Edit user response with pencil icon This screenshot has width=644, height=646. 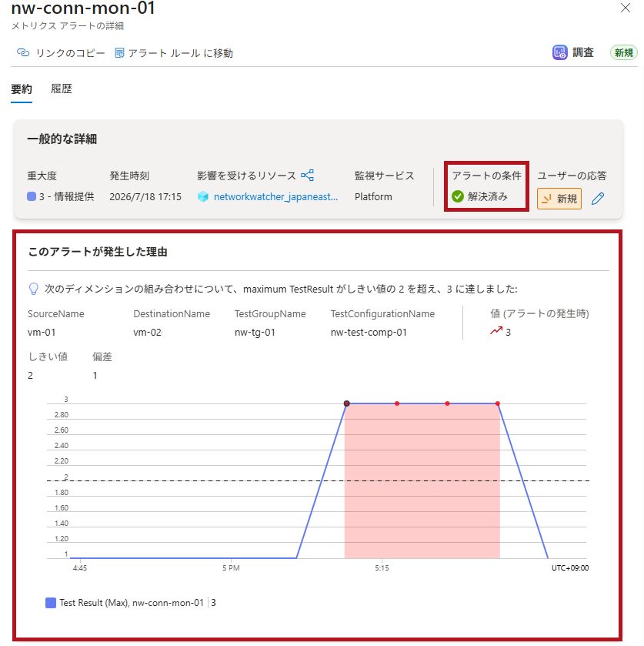pyautogui.click(x=598, y=199)
